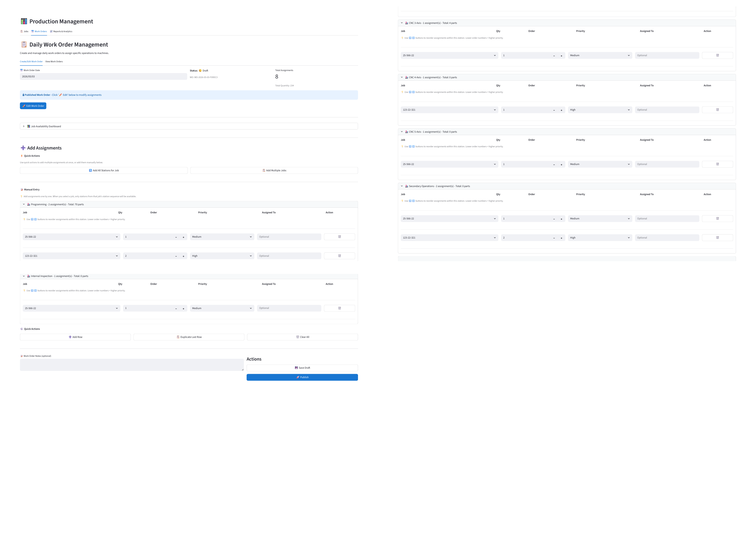Click the Save Draft button
Image resolution: width=756 pixels, height=535 pixels.
click(x=302, y=368)
